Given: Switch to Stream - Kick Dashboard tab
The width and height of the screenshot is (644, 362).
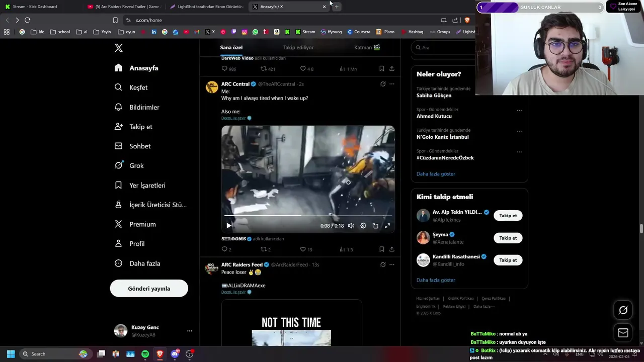Looking at the screenshot, I should 35,7.
